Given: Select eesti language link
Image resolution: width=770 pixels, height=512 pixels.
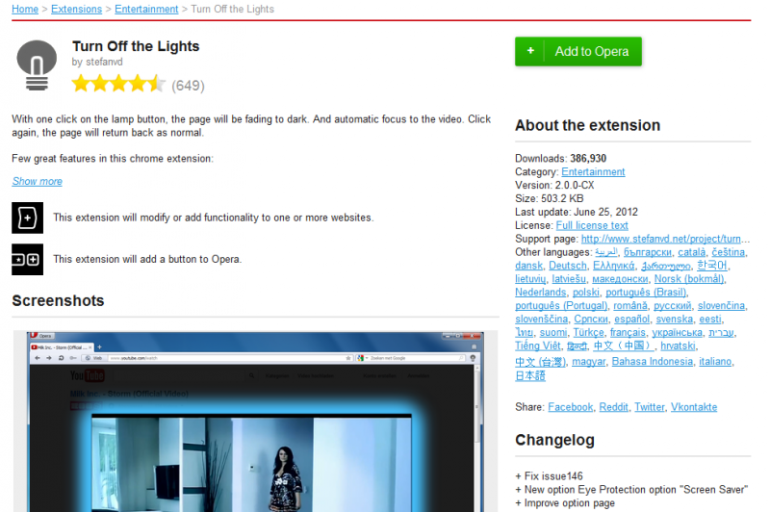Looking at the screenshot, I should (x=711, y=319).
